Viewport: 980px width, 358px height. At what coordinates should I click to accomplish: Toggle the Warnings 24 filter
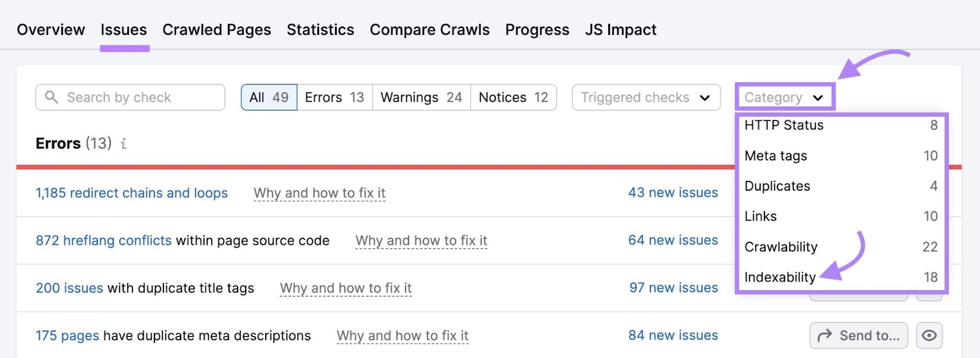[421, 97]
